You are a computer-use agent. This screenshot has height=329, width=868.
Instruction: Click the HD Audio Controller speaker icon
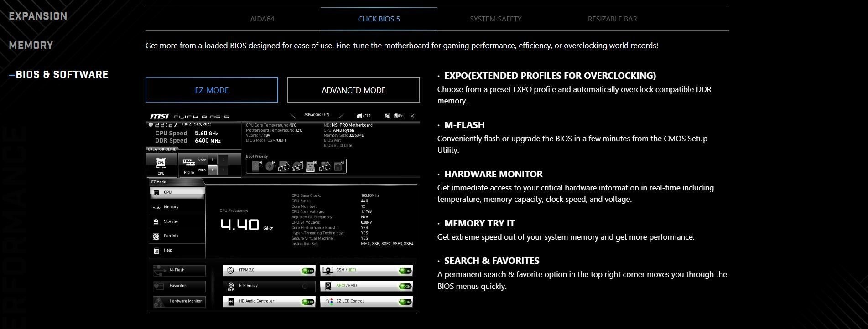[x=231, y=301]
